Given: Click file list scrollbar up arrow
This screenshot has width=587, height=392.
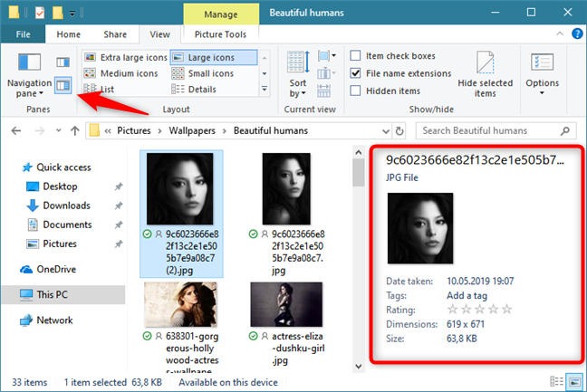Looking at the screenshot, I should (x=358, y=152).
